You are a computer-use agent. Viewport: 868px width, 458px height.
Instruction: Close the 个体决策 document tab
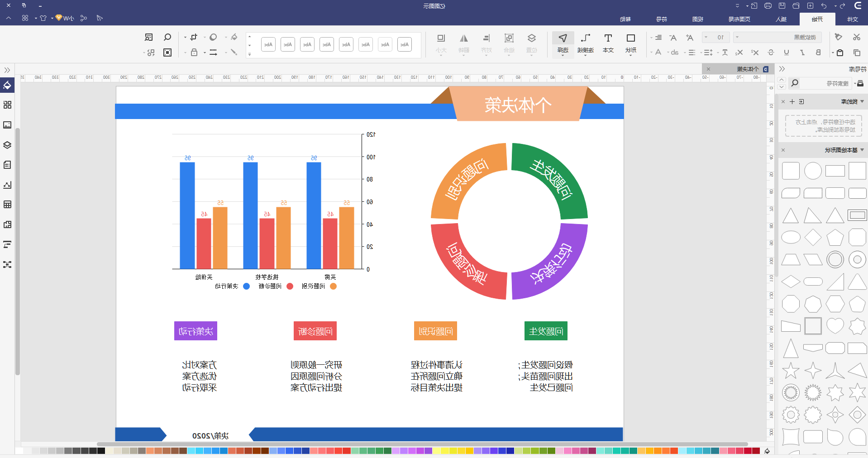tap(708, 69)
